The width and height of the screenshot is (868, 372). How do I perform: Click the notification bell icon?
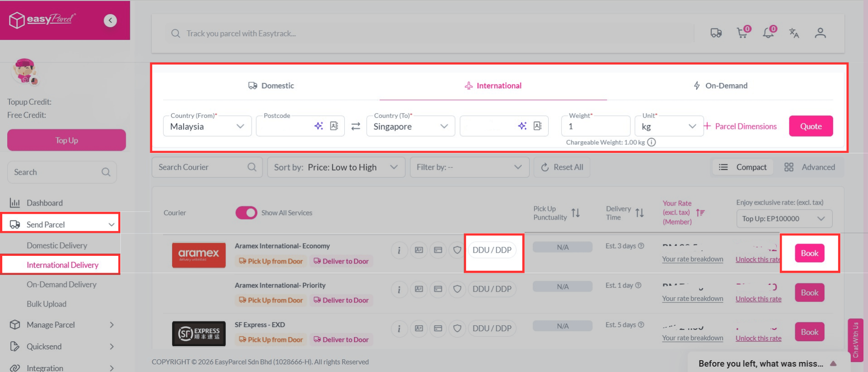tap(769, 33)
